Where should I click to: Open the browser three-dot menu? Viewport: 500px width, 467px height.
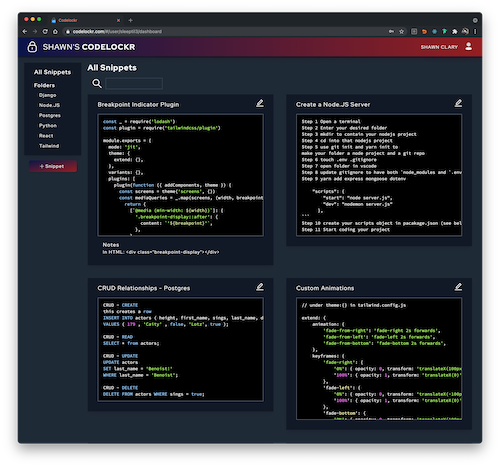475,31
